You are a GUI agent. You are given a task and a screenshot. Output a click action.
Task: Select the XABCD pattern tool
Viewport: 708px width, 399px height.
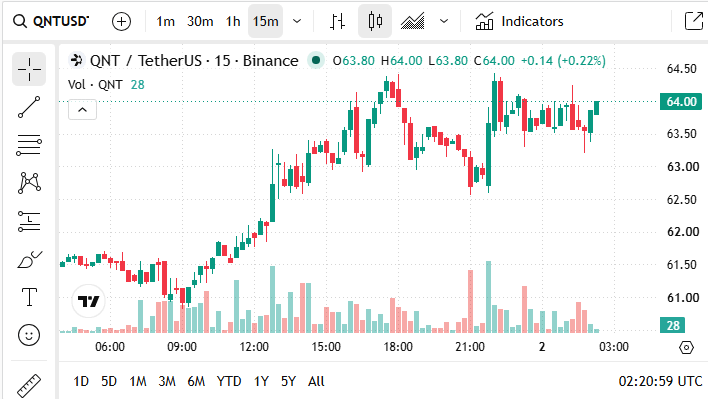[29, 183]
